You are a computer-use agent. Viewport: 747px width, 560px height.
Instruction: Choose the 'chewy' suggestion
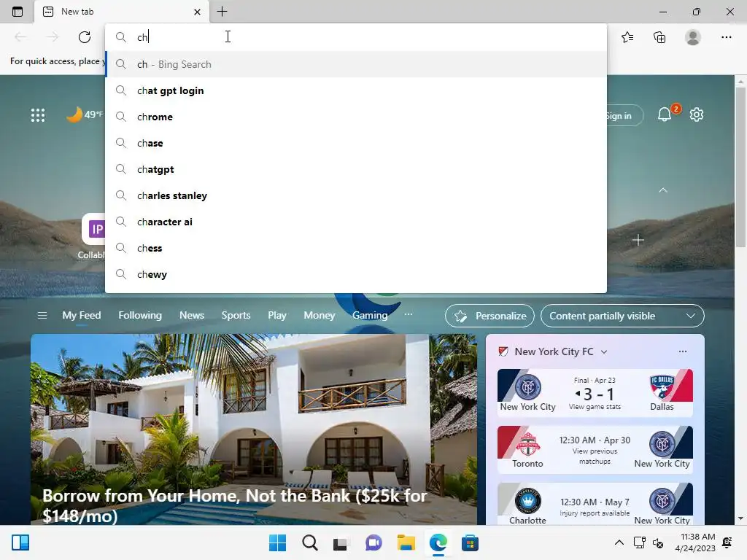pyautogui.click(x=355, y=274)
